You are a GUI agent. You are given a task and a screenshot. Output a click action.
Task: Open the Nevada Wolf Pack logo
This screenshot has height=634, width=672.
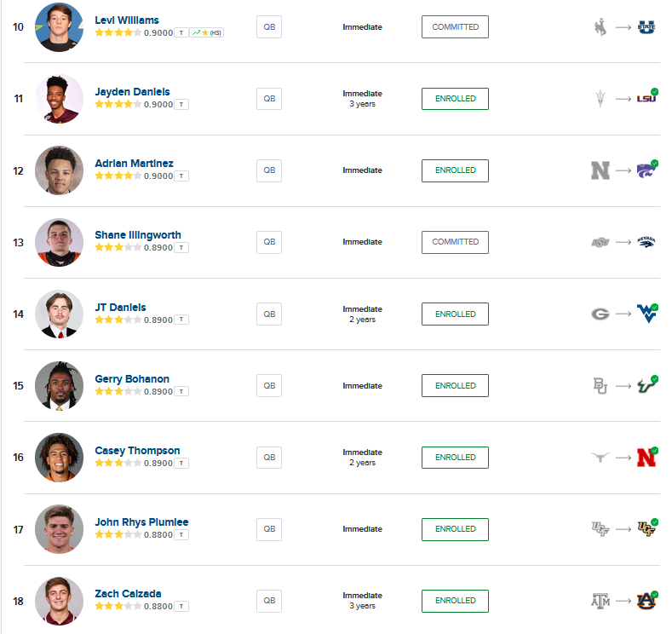click(646, 242)
